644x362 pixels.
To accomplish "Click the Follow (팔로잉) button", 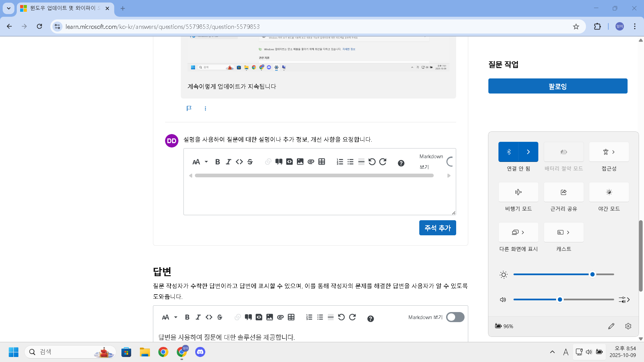I will [x=557, y=86].
